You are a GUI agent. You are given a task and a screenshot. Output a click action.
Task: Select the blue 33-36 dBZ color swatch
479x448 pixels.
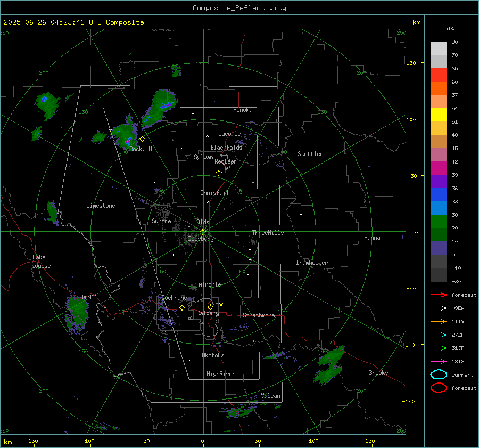pos(439,195)
